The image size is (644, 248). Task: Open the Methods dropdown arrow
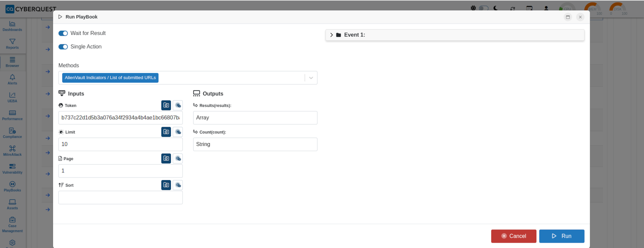pyautogui.click(x=311, y=78)
